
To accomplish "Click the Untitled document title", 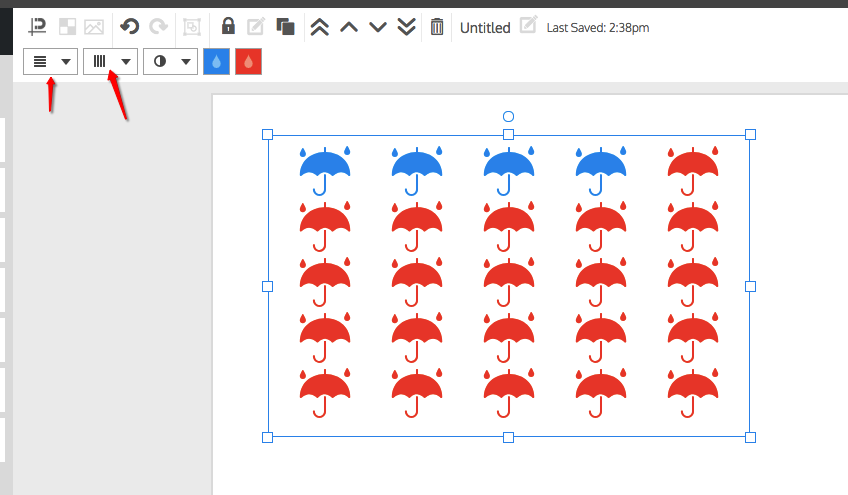I will pos(485,28).
